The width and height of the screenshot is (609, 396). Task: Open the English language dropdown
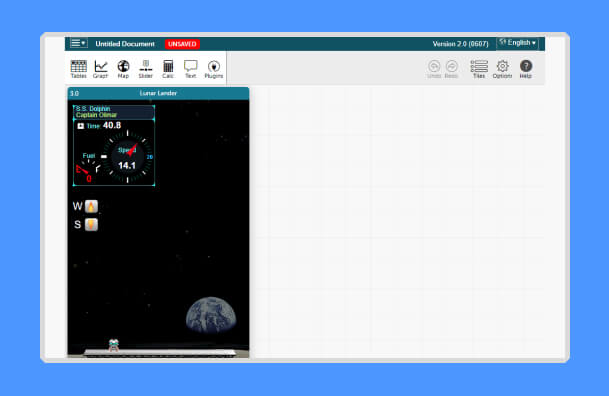[518, 43]
